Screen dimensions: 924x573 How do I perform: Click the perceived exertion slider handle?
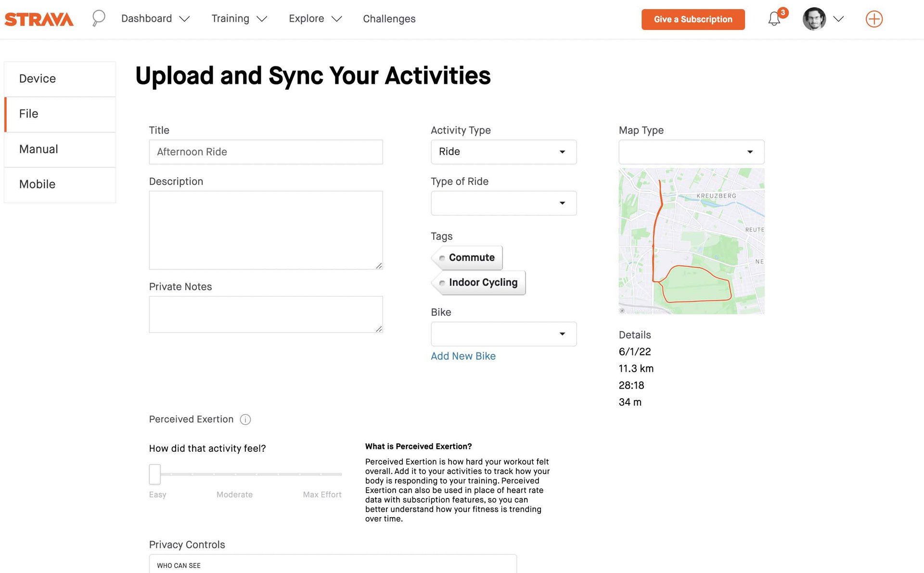click(154, 474)
